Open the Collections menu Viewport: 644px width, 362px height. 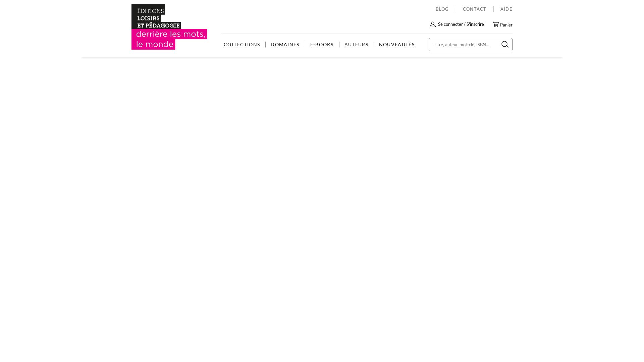pyautogui.click(x=242, y=45)
